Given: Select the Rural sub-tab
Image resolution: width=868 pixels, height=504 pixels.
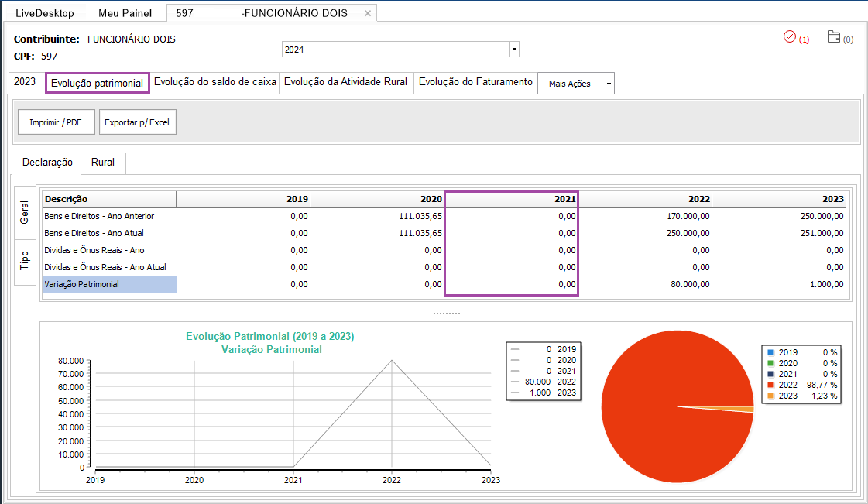Looking at the screenshot, I should [x=103, y=163].
